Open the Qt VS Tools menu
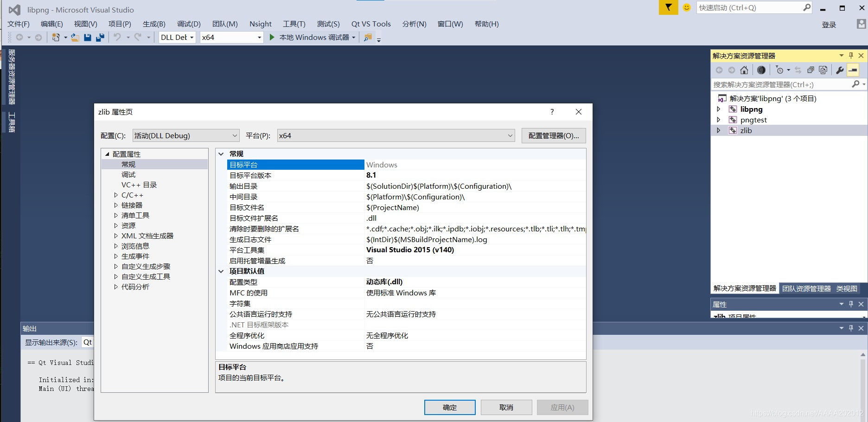 pos(371,24)
